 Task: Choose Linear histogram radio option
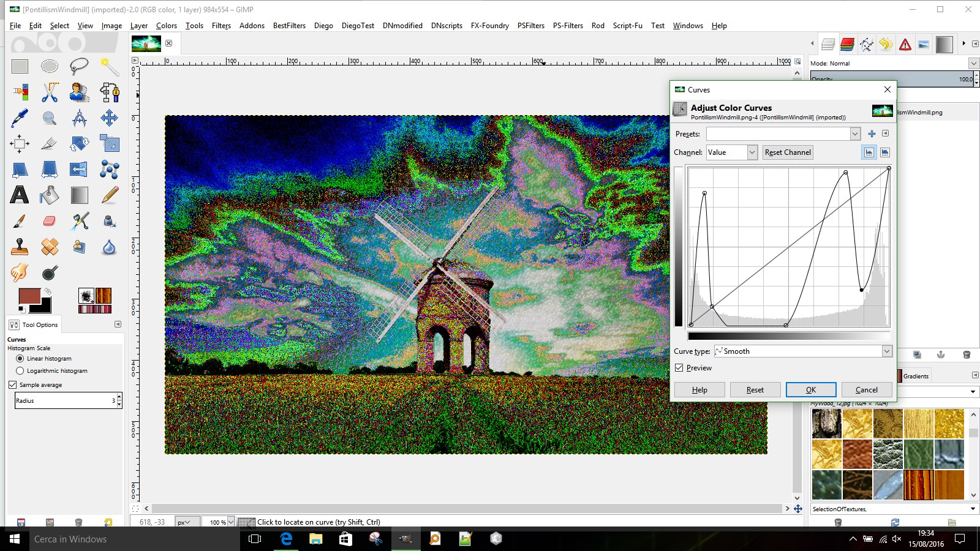(x=20, y=359)
